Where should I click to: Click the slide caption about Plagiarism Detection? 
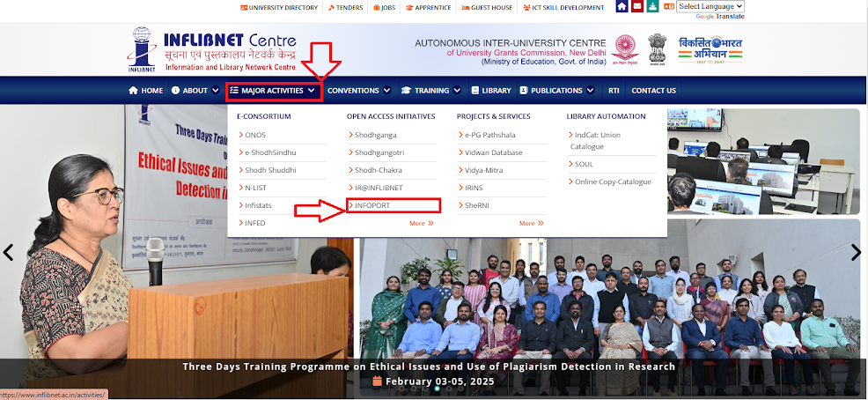(429, 367)
